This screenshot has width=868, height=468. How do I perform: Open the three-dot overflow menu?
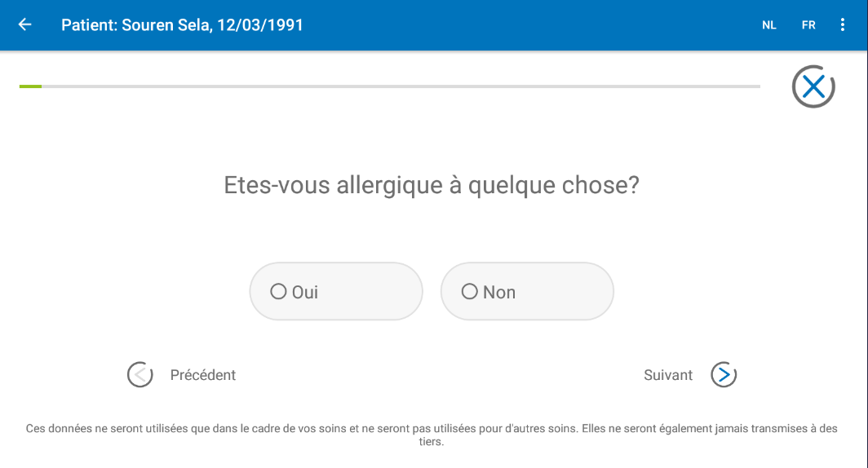pos(843,24)
